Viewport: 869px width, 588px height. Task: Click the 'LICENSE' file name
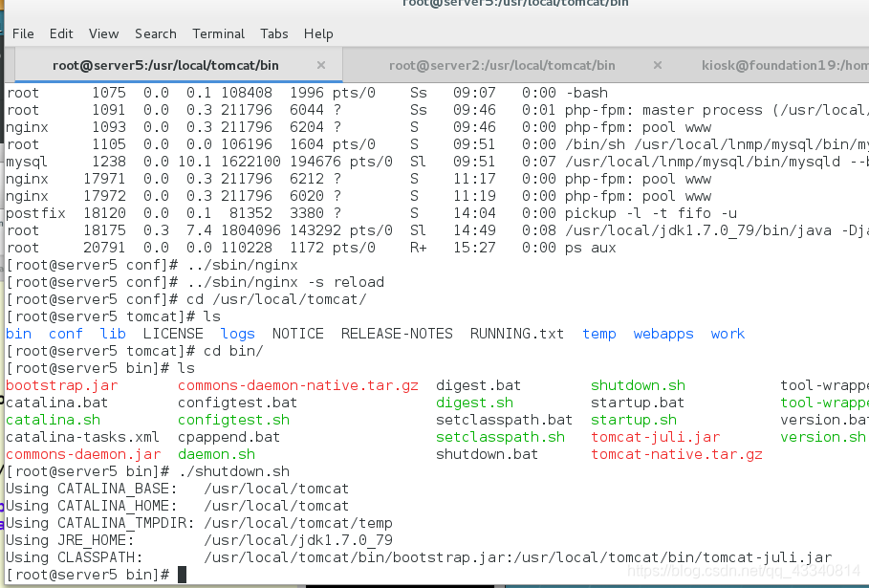pyautogui.click(x=173, y=334)
